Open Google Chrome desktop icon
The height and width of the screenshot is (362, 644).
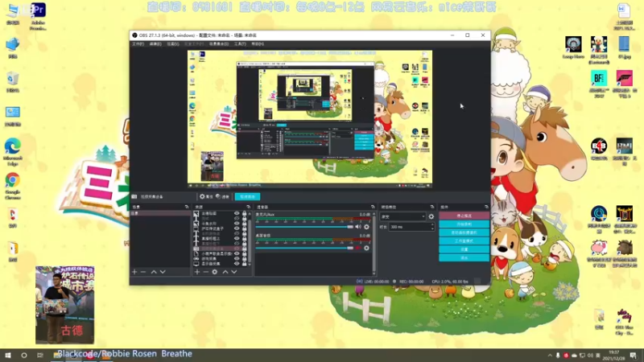tap(13, 186)
